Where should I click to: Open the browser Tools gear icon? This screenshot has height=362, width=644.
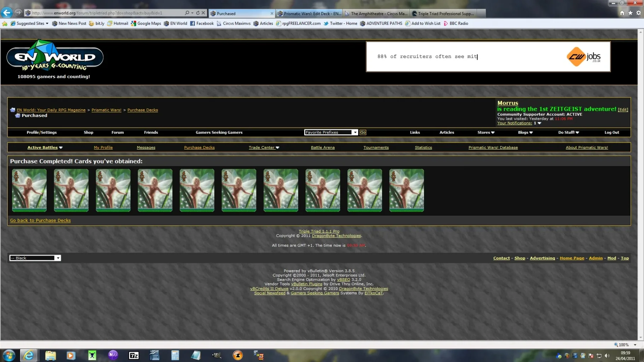(x=638, y=13)
